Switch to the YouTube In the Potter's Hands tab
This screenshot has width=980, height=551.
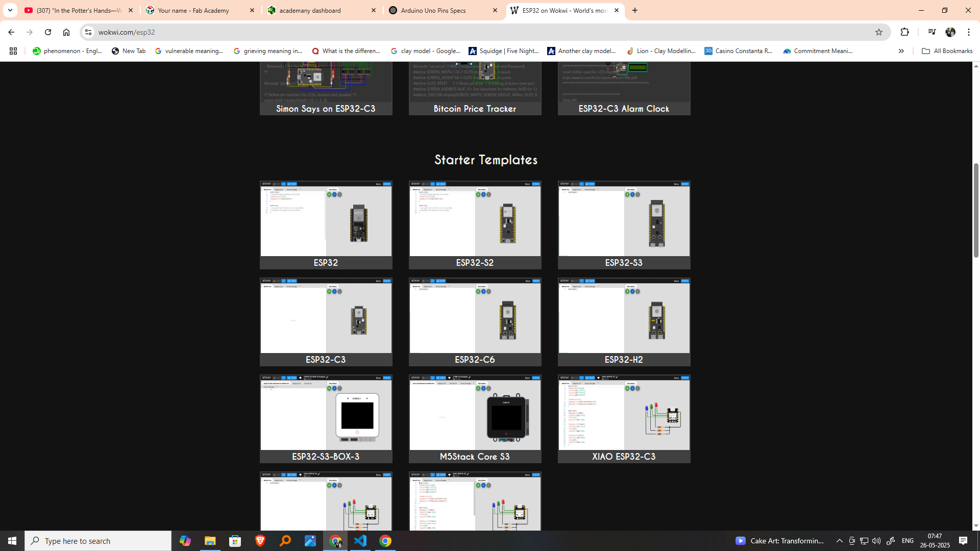point(79,10)
